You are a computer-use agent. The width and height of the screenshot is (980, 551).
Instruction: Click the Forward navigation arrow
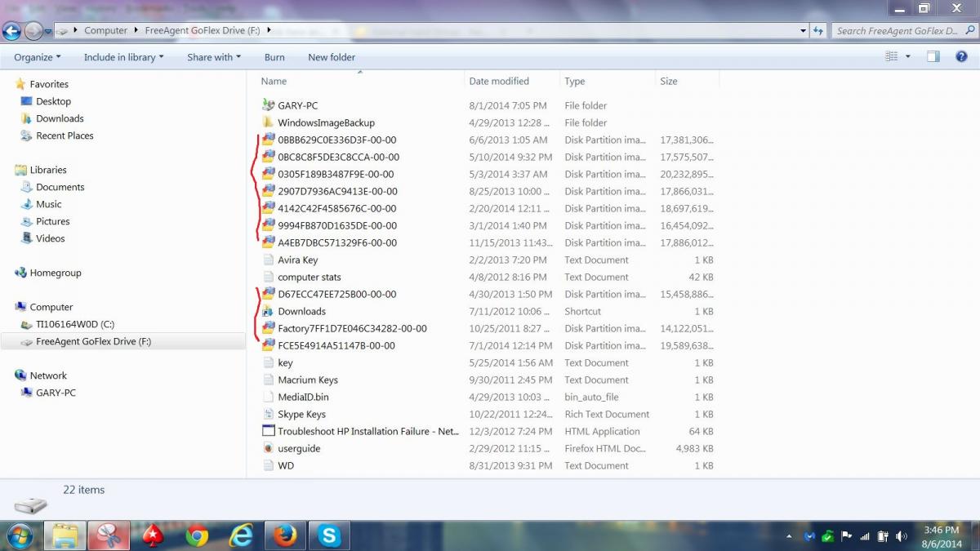point(34,31)
